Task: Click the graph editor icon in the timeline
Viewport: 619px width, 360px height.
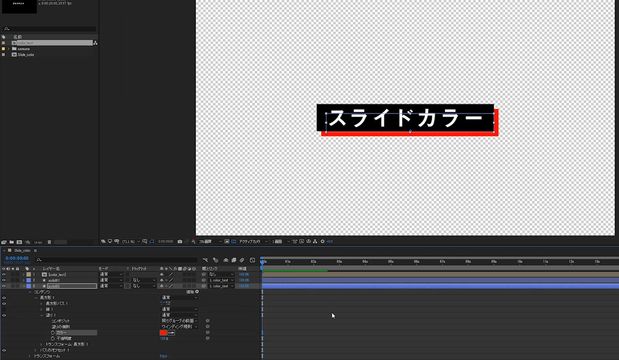Action: tap(253, 260)
